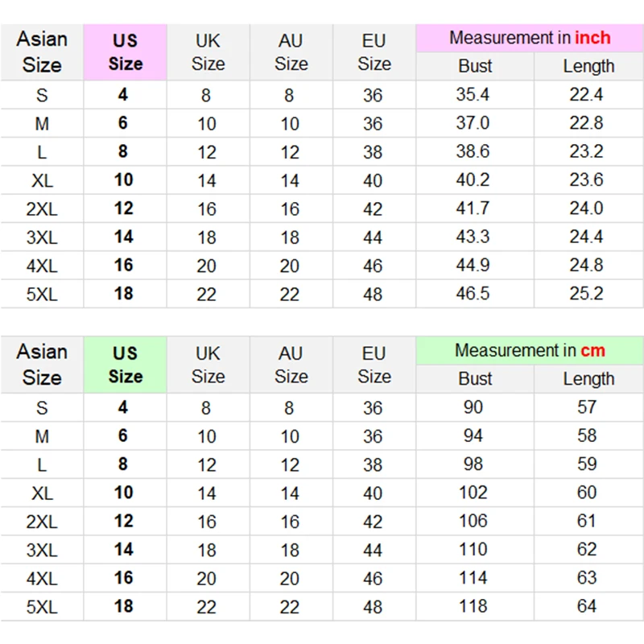
Task: Pick the 25.2 length cell
Action: (x=586, y=293)
